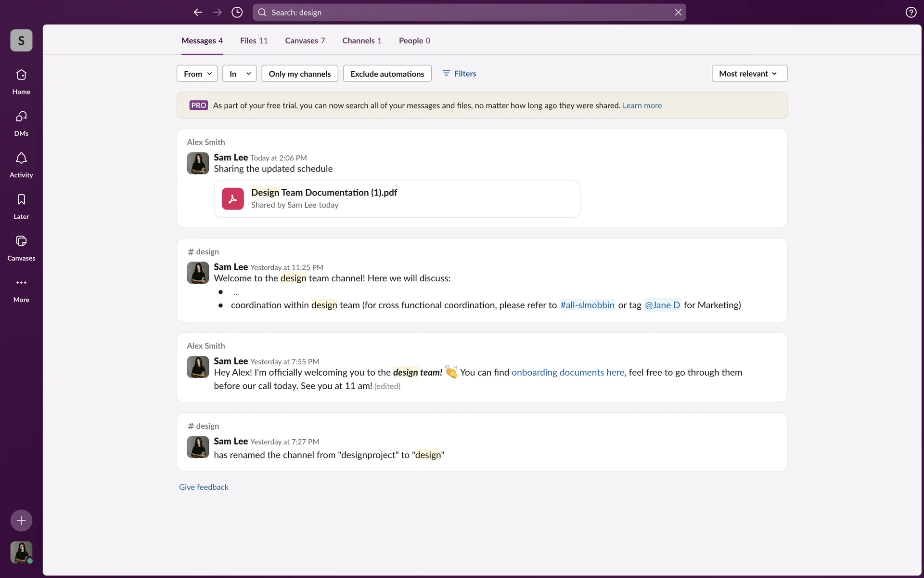Open the Activity bell icon
924x578 pixels.
[21, 158]
